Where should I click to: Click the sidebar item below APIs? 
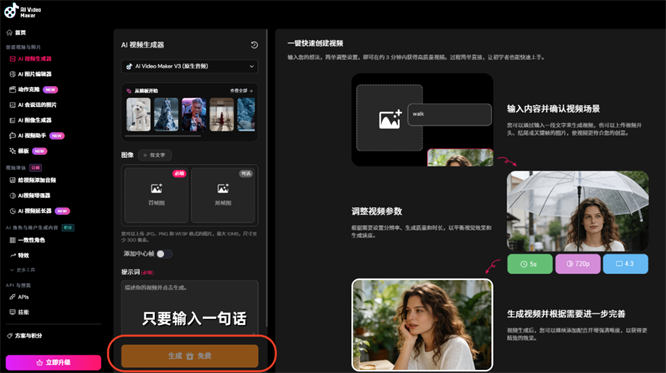coord(20,312)
